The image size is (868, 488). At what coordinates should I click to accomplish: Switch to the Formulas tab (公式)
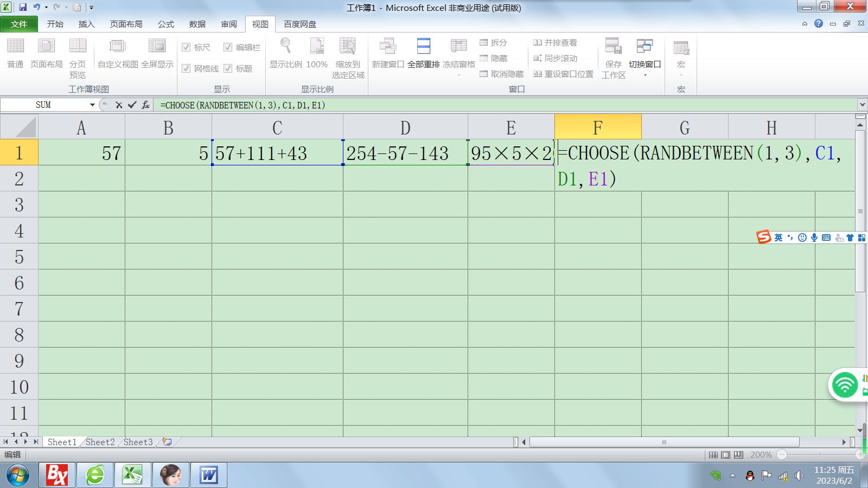point(165,24)
